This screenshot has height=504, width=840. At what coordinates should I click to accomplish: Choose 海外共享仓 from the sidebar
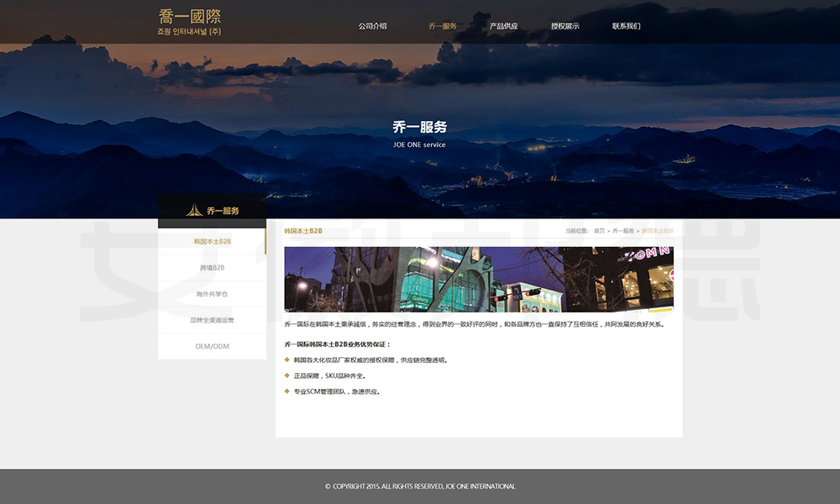pos(212,294)
